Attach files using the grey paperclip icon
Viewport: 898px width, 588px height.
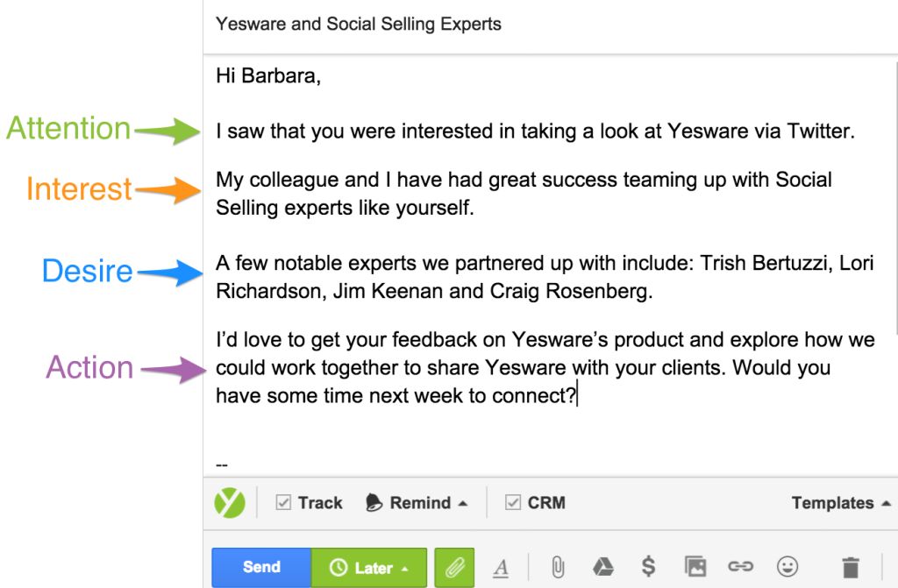click(557, 567)
